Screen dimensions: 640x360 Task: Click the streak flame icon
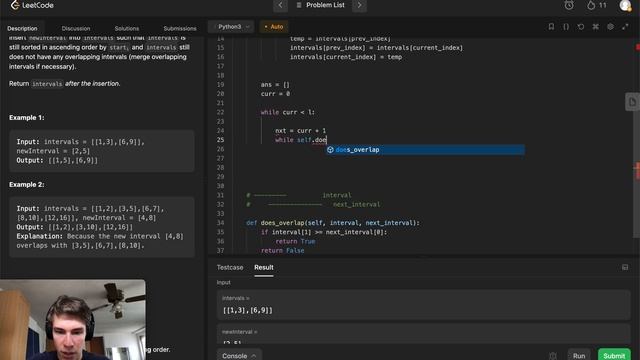pos(591,5)
